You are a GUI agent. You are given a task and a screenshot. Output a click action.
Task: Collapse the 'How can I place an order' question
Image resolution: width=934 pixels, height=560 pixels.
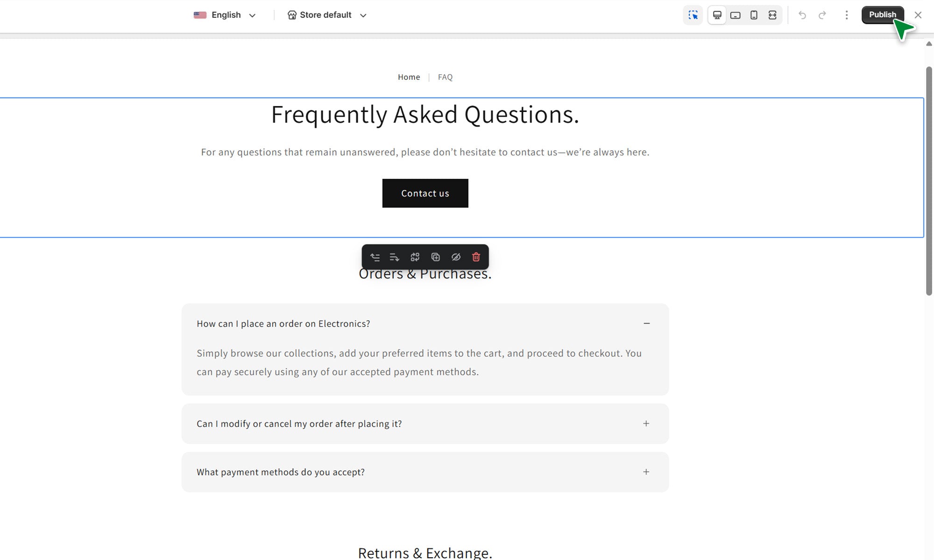pos(646,323)
